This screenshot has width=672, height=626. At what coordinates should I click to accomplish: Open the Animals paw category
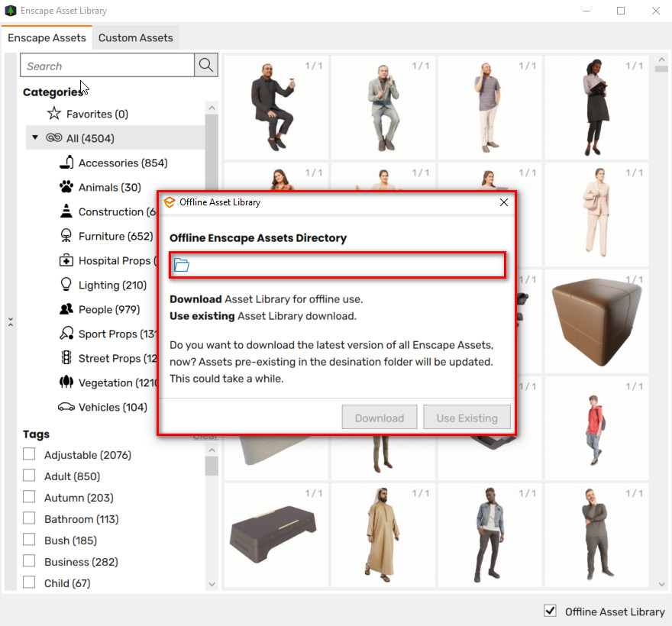tap(66, 187)
